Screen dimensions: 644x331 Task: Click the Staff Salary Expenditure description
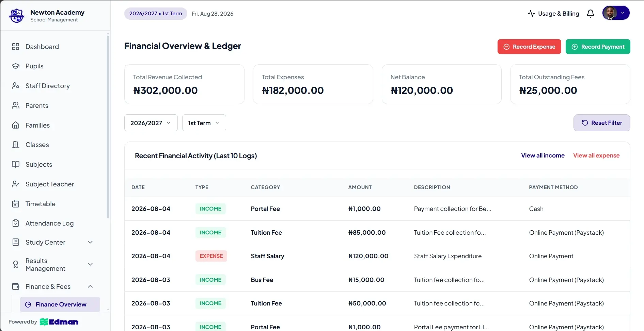pos(448,256)
